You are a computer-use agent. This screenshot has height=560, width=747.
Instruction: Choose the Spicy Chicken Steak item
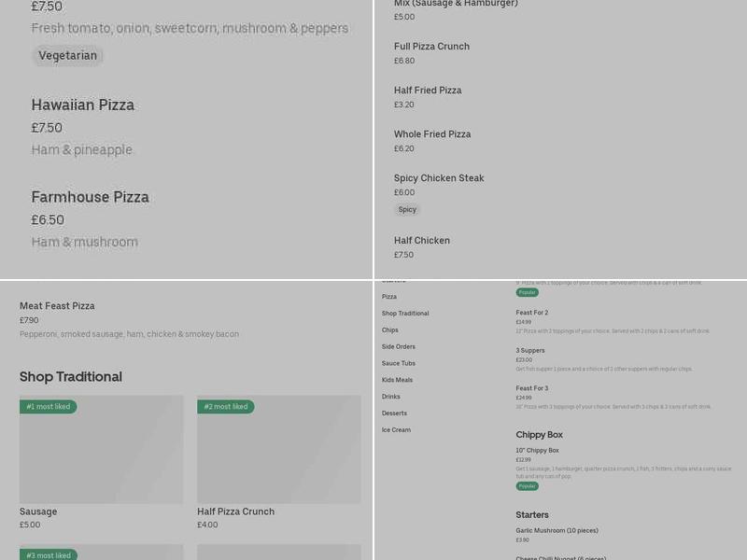coord(439,178)
